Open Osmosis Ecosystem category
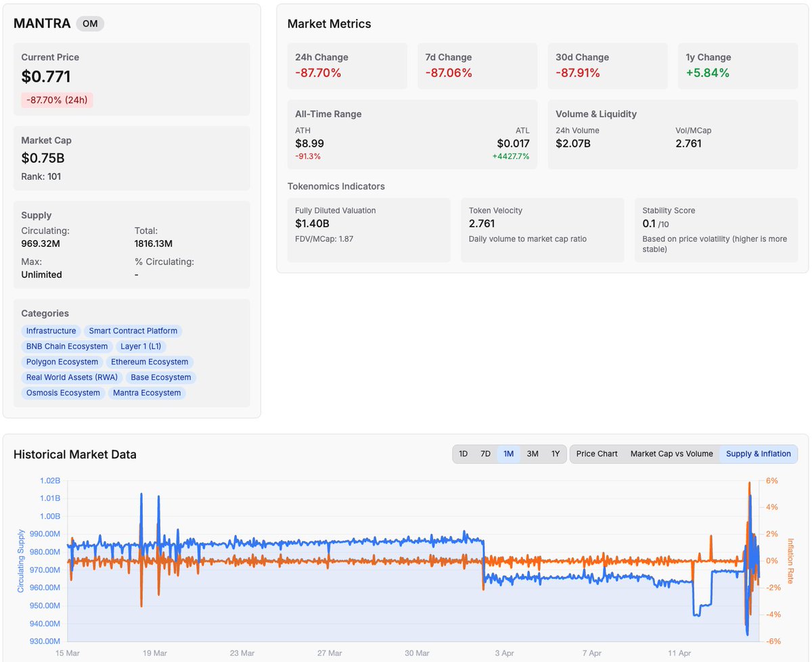This screenshot has height=662, width=812. tap(63, 393)
